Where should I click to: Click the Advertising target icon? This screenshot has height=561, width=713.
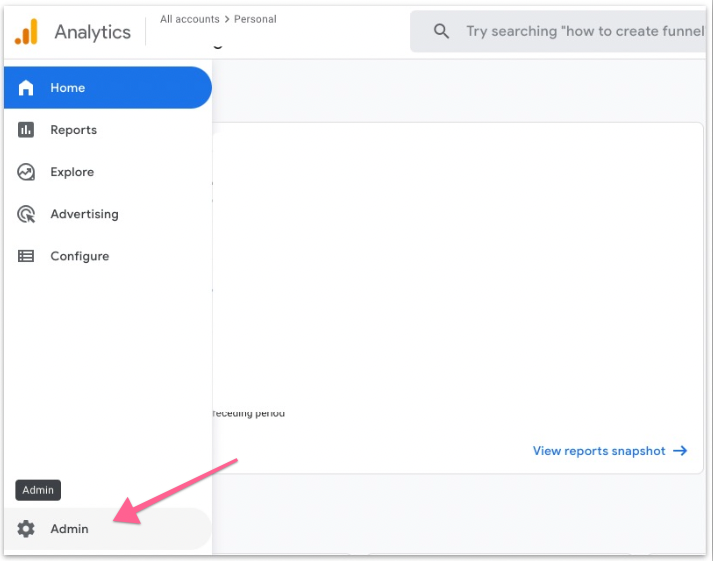click(x=27, y=214)
